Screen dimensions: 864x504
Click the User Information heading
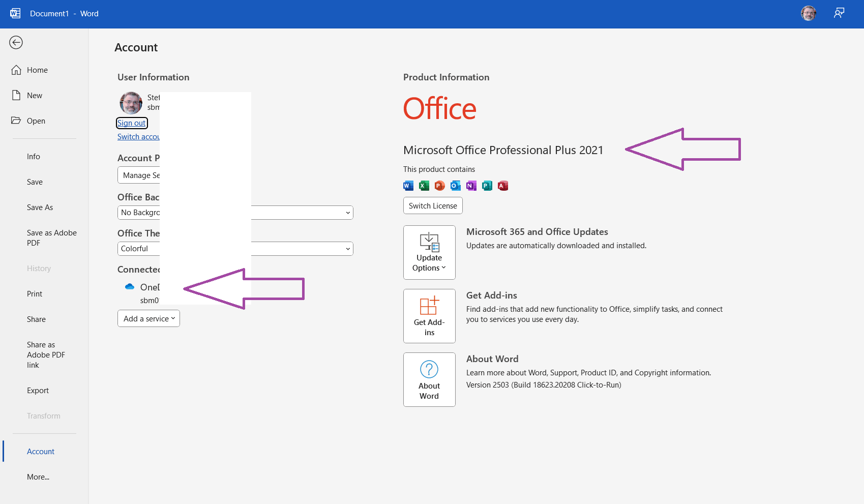click(x=153, y=77)
